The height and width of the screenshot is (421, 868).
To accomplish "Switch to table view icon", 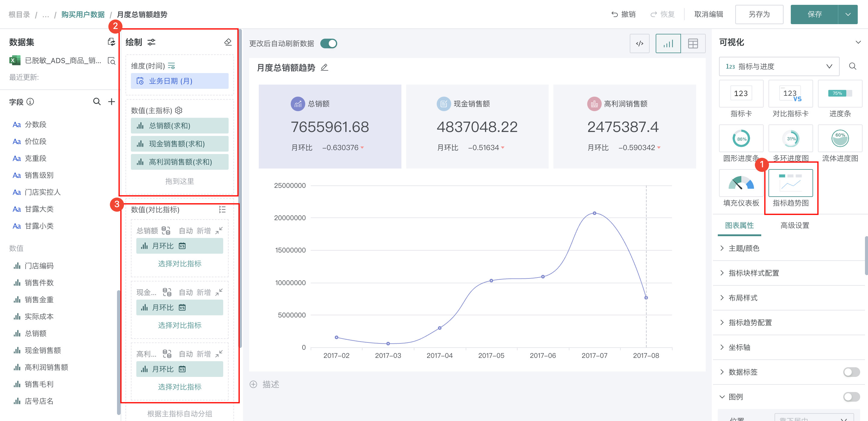I will (693, 43).
